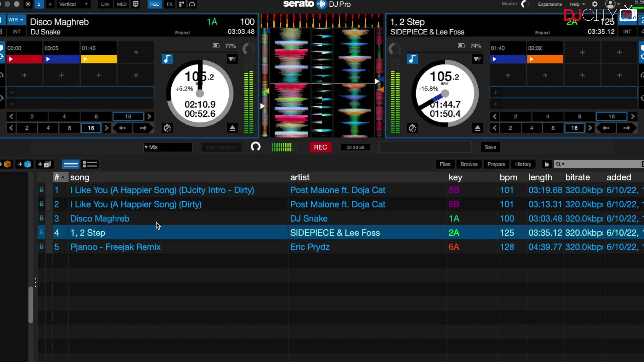
Task: Save the recording
Action: click(x=490, y=147)
